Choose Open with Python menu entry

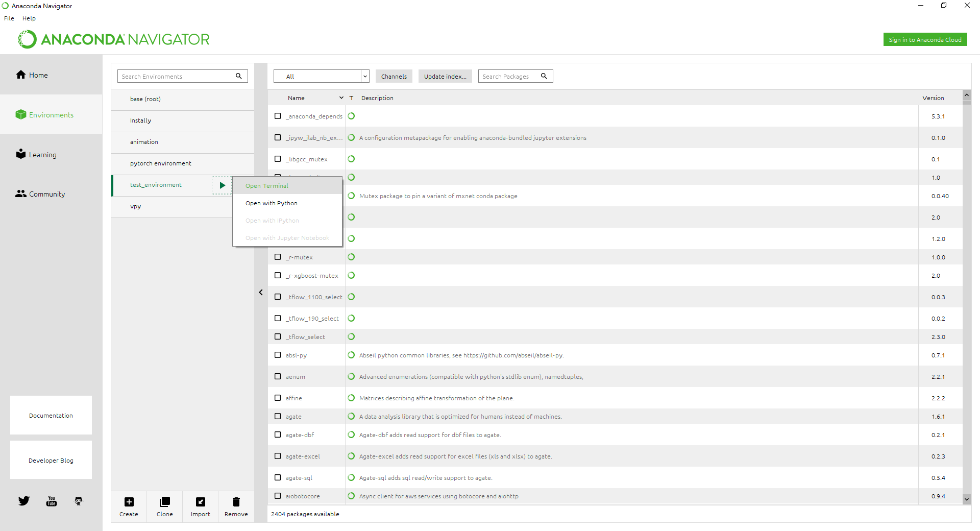tap(272, 203)
